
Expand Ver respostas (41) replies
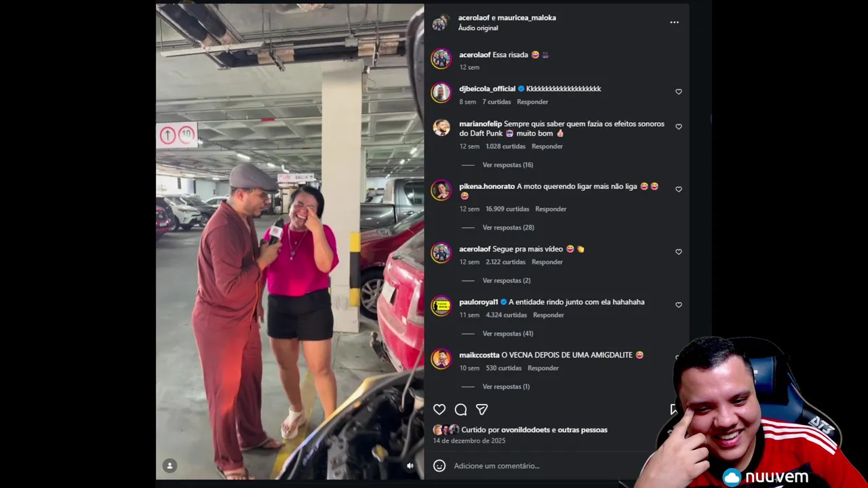pyautogui.click(x=508, y=333)
